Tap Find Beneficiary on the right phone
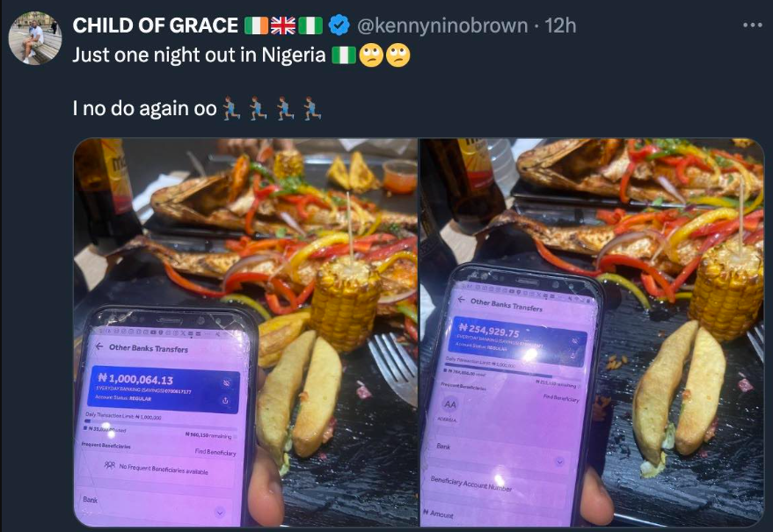The width and height of the screenshot is (773, 532). [x=561, y=397]
